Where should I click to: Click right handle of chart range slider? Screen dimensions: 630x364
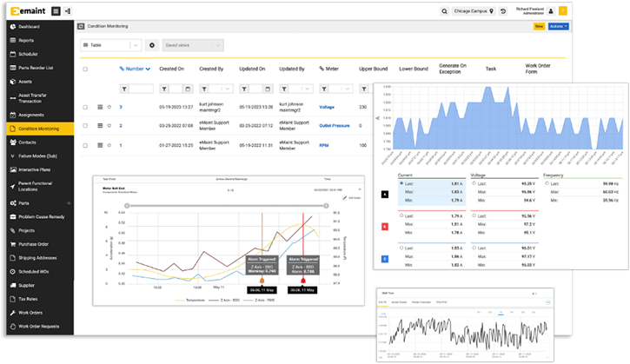pos(326,206)
